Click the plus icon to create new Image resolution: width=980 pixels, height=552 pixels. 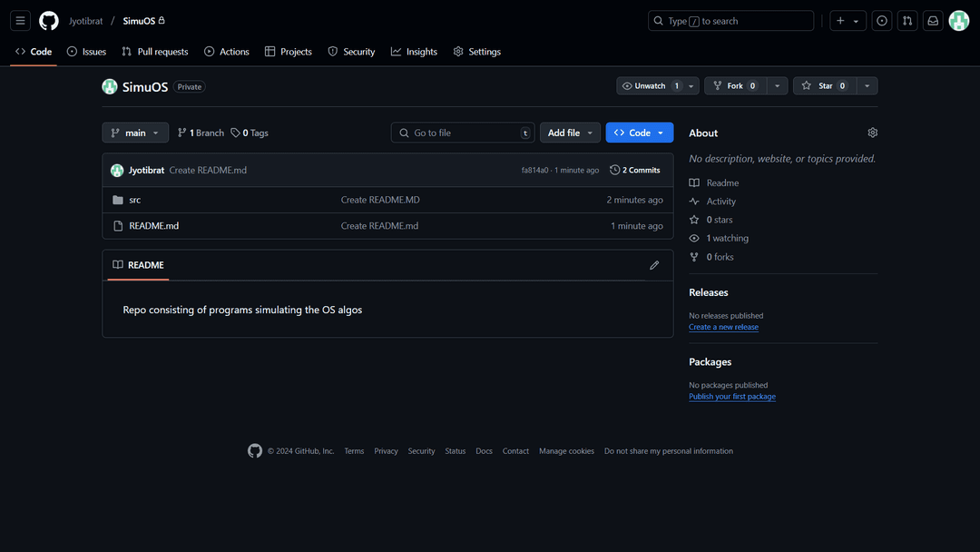pyautogui.click(x=840, y=21)
